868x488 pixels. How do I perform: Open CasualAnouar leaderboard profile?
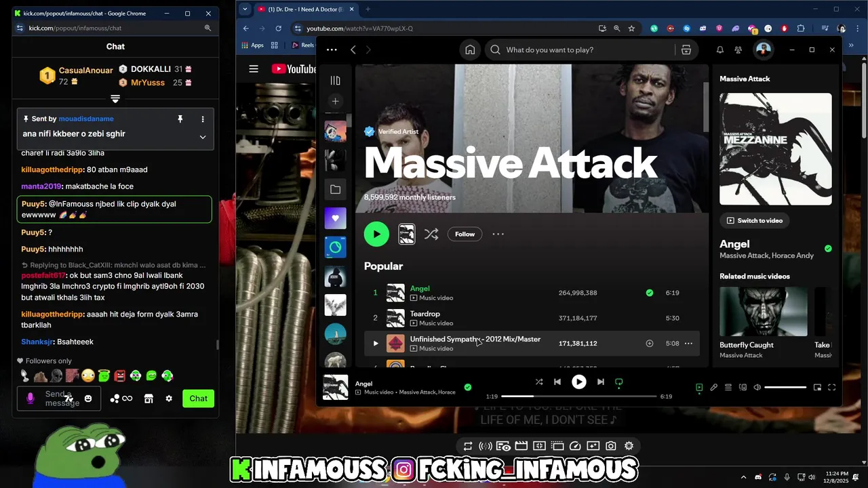pyautogui.click(x=85, y=70)
